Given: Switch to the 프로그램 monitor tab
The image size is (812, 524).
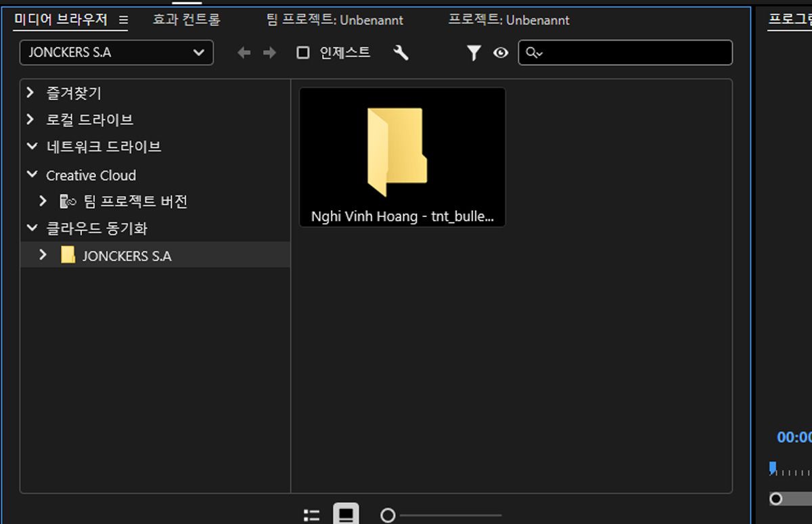Looking at the screenshot, I should tap(790, 20).
